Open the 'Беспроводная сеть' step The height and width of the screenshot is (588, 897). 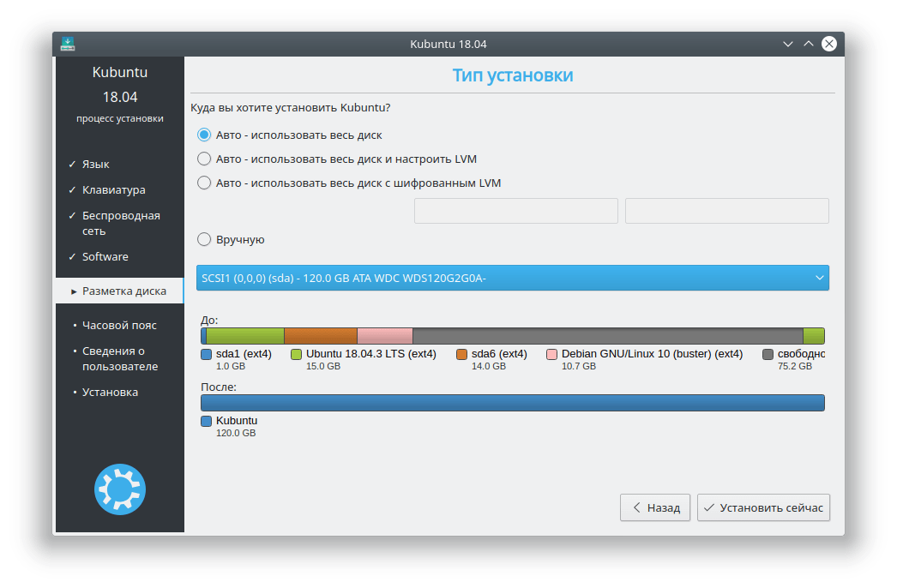(x=121, y=223)
